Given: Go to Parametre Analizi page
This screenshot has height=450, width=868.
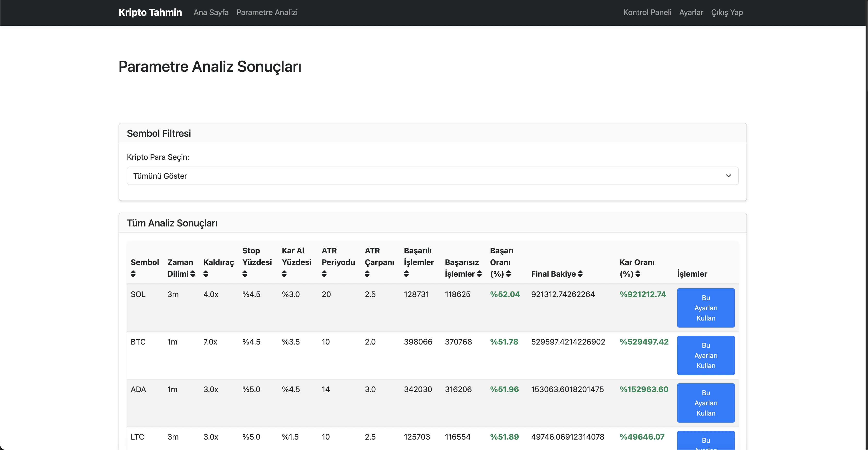Looking at the screenshot, I should [267, 12].
